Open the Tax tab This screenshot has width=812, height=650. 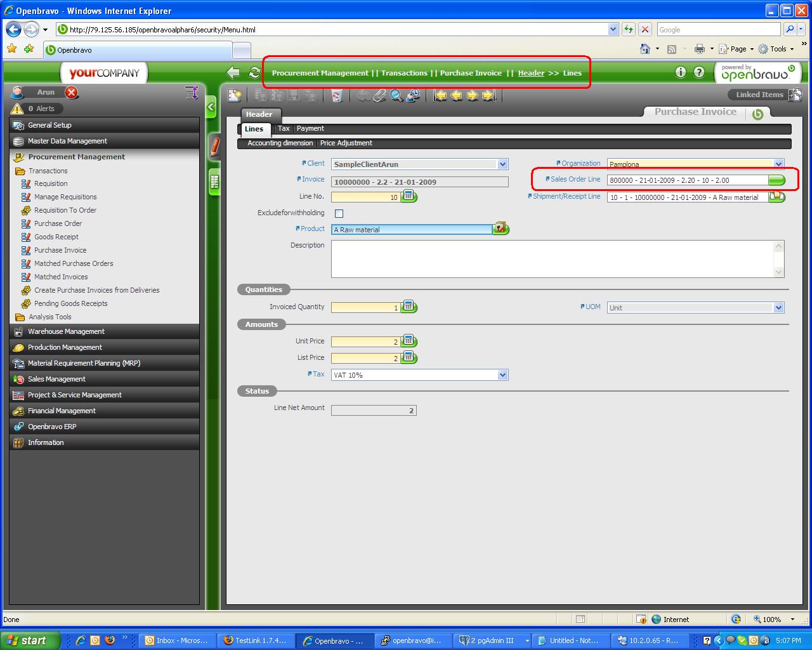(284, 128)
